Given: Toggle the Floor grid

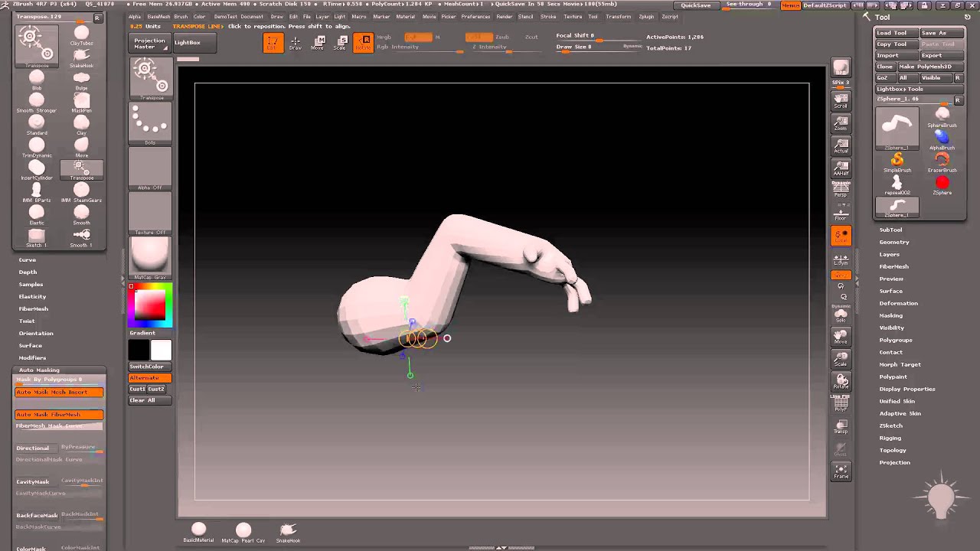Looking at the screenshot, I should point(841,212).
